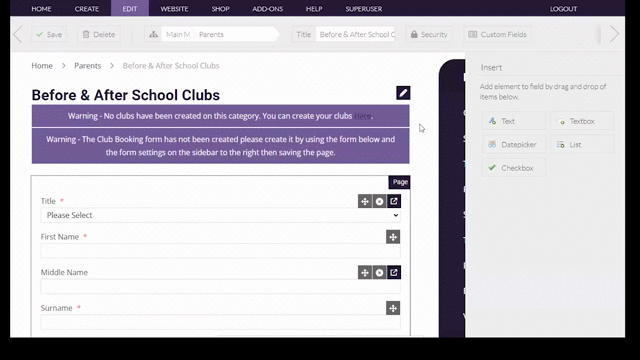Click the page Title input in toolbar
Image resolution: width=640 pixels, height=360 pixels.
[356, 35]
